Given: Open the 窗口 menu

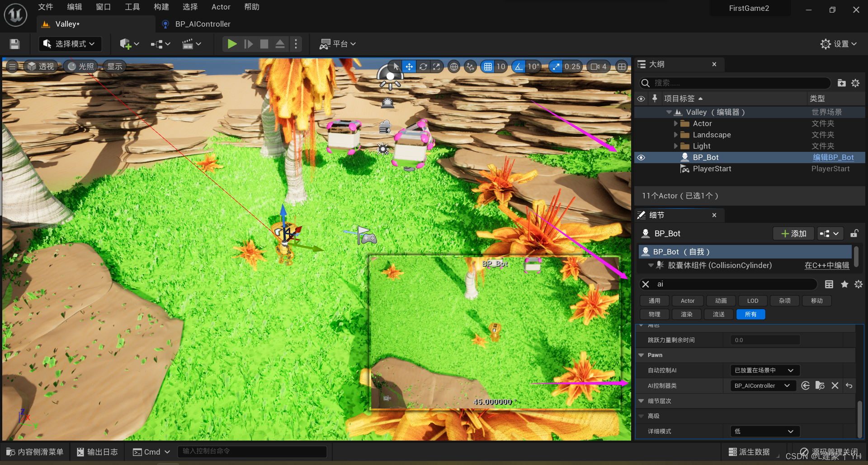Looking at the screenshot, I should click(x=104, y=7).
